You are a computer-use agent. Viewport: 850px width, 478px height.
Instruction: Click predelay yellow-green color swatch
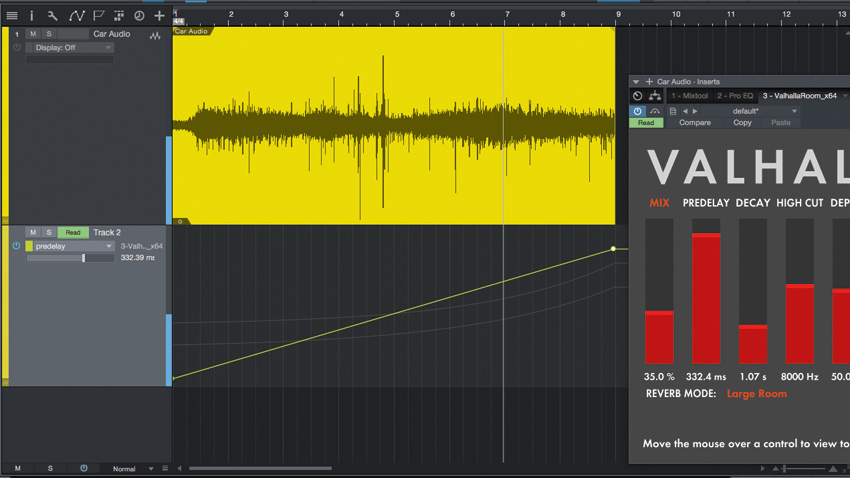(x=29, y=246)
